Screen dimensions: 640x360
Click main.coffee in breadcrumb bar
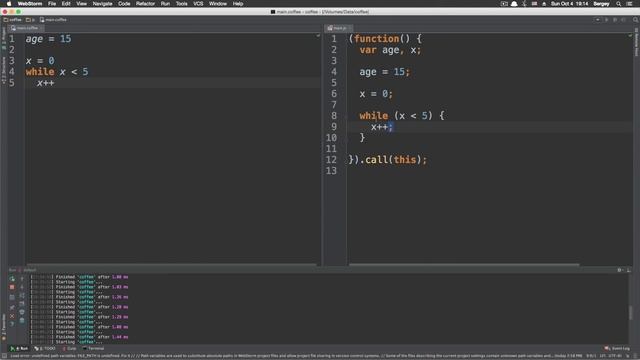(x=53, y=20)
